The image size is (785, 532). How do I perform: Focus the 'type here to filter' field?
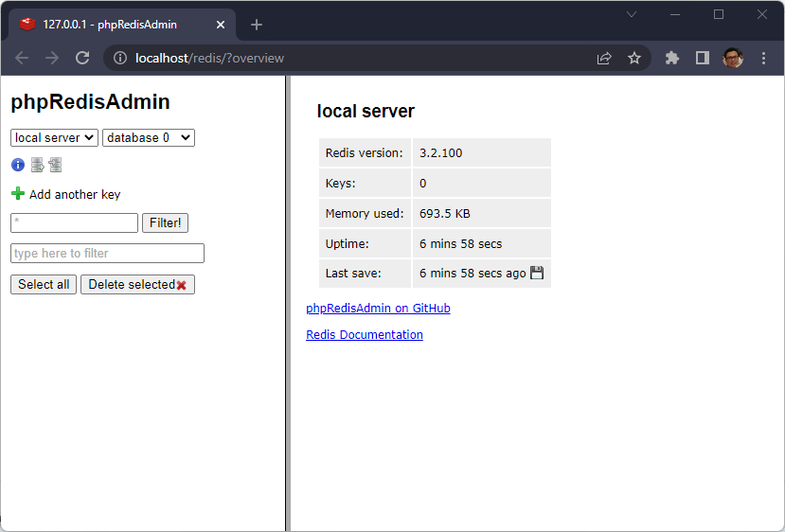107,254
